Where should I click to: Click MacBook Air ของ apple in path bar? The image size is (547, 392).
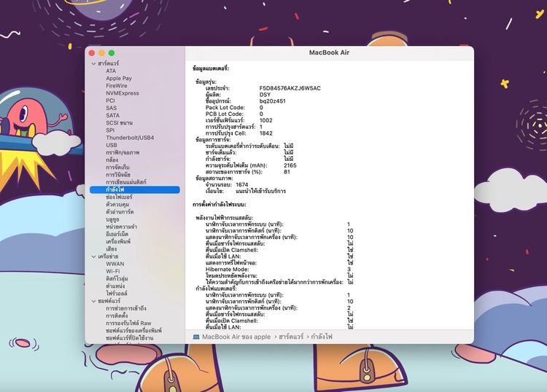236,337
